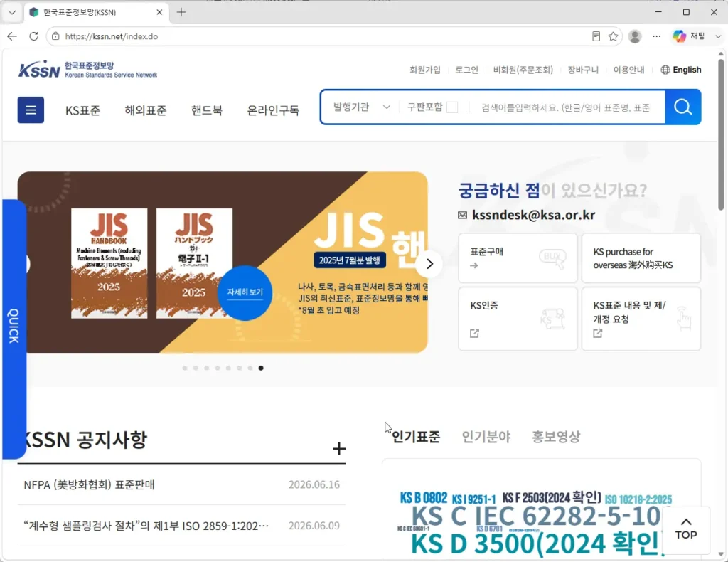Open 핸드북 menu
Viewport: 728px width, 562px height.
[207, 110]
